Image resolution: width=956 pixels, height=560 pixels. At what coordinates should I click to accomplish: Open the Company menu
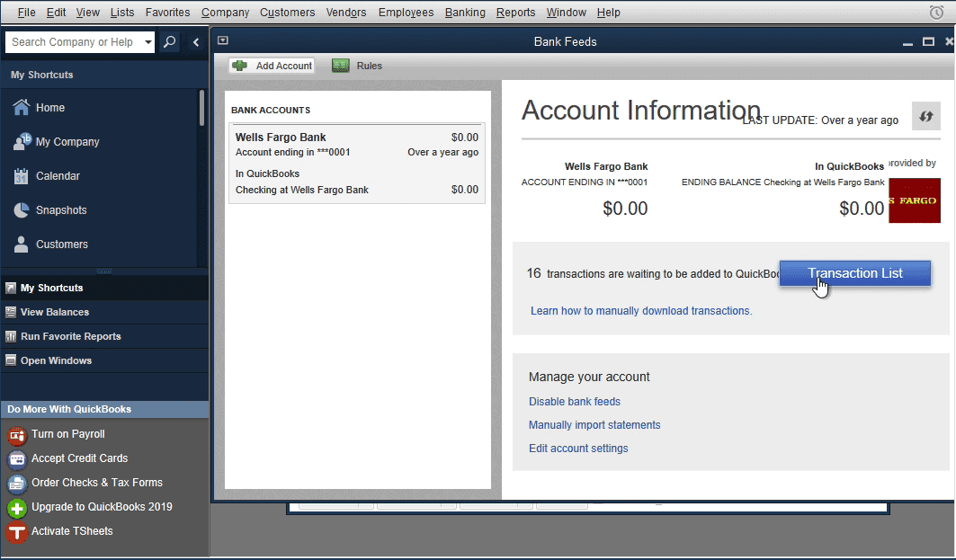(225, 13)
